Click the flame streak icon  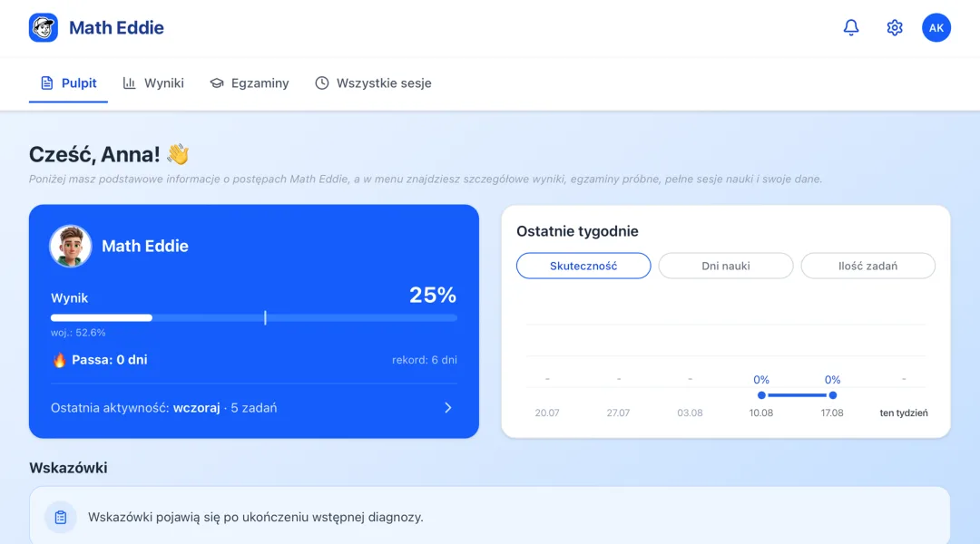point(59,360)
